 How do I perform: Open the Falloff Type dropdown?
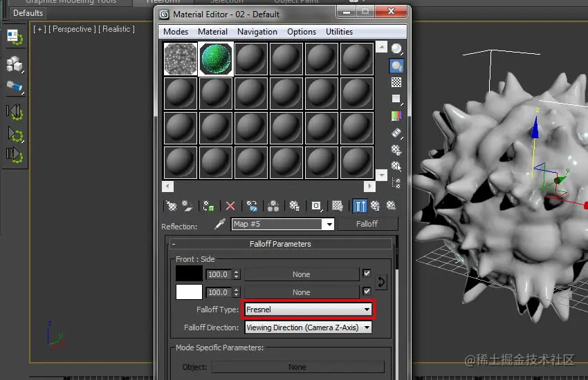[309, 310]
